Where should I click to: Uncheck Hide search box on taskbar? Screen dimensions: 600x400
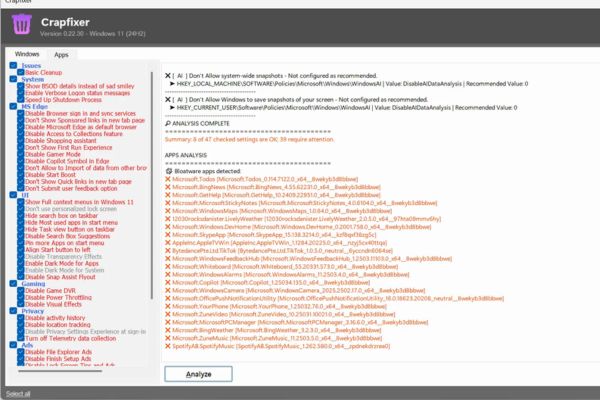point(21,216)
